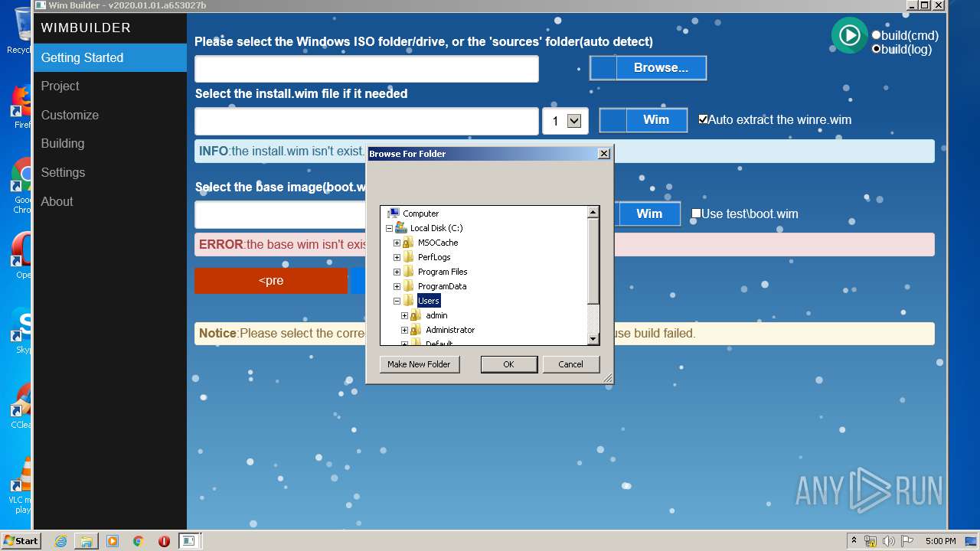Screen dimensions: 980x551
Task: Click the Browse... button for the ISO folder
Action: 648,67
